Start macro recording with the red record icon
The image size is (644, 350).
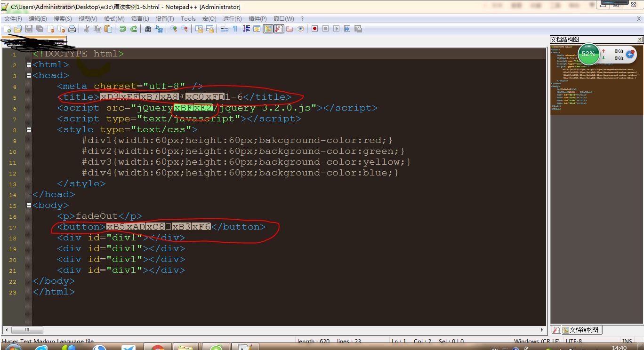(x=315, y=29)
